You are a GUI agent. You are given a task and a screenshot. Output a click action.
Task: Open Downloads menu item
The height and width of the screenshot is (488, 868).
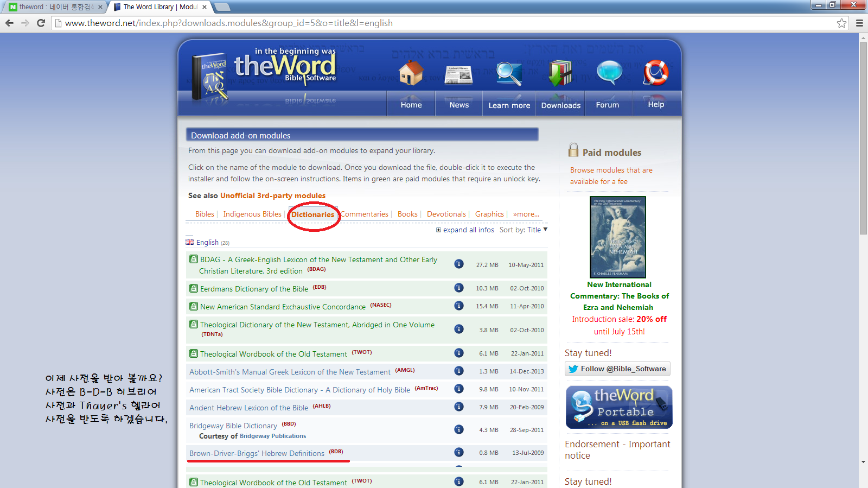tap(560, 105)
